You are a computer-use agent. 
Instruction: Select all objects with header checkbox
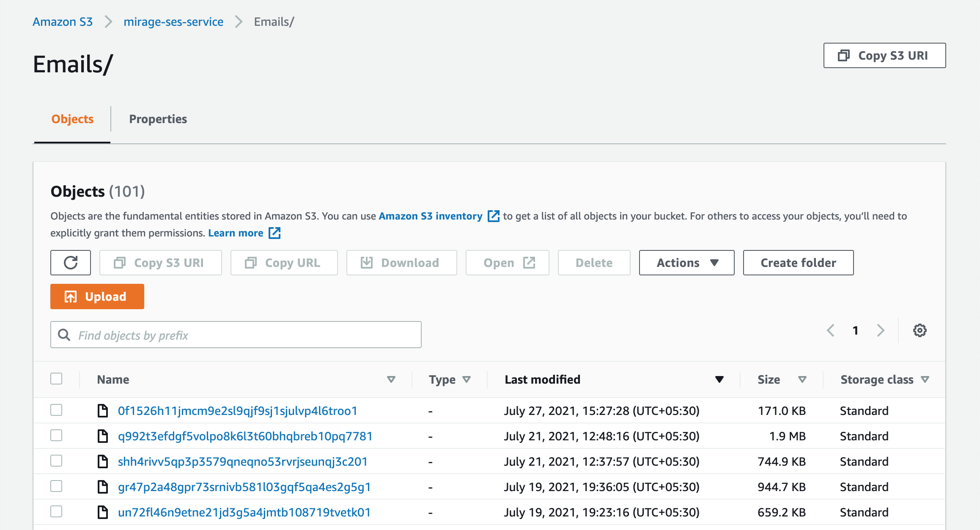point(56,379)
